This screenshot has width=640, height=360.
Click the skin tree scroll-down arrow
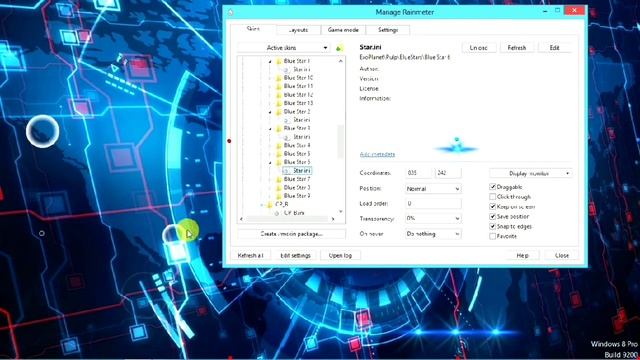[x=340, y=212]
